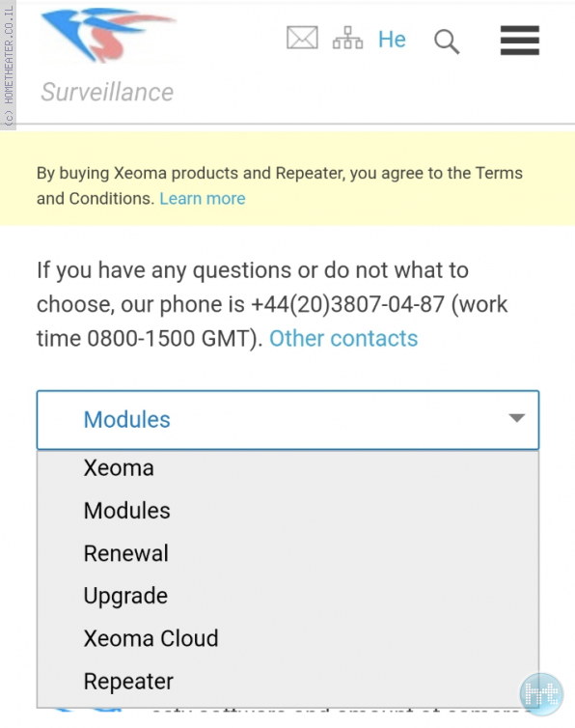575x728 pixels.
Task: Tap the round ht badge icon
Action: click(541, 694)
